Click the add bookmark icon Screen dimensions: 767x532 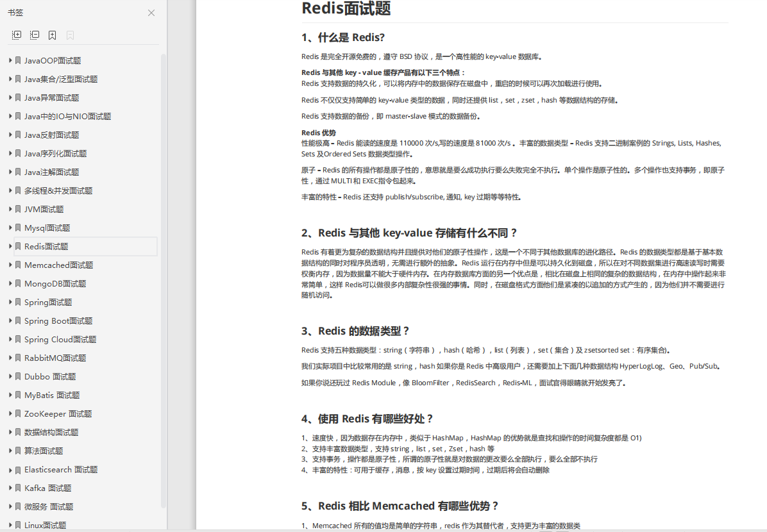click(52, 35)
